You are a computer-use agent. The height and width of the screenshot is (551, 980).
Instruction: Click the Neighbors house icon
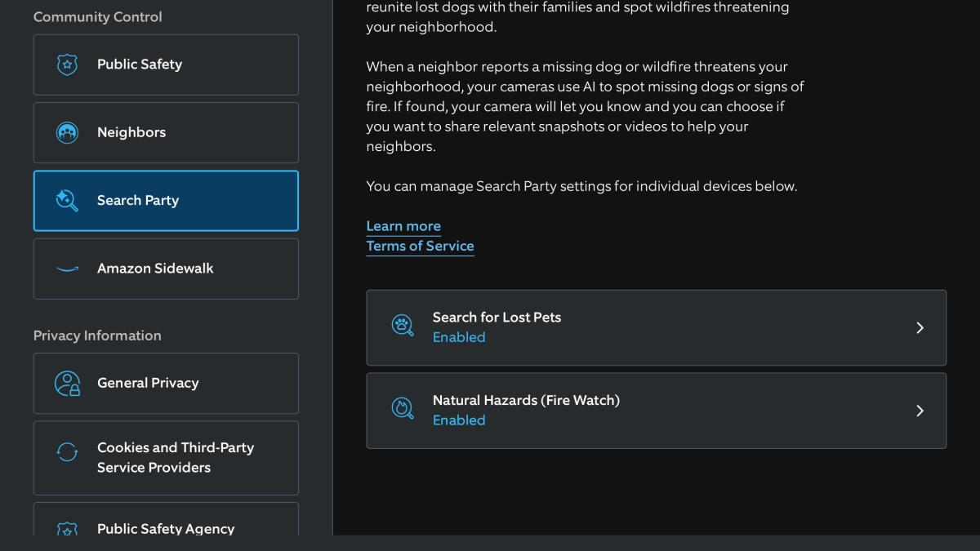tap(67, 132)
